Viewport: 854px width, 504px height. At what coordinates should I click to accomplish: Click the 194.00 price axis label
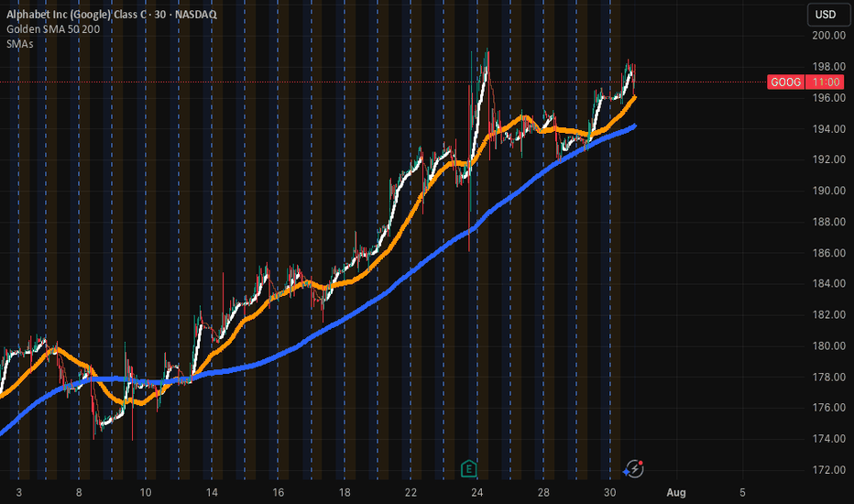[828, 128]
